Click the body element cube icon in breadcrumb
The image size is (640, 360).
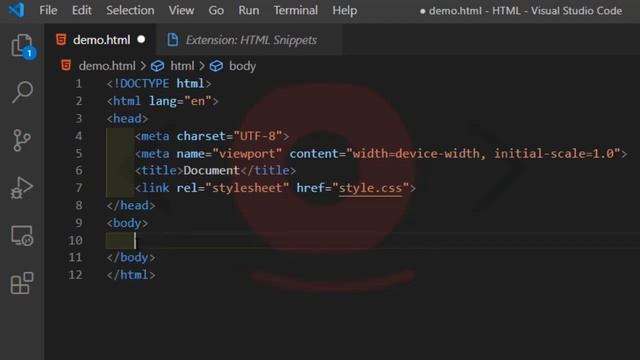pos(216,66)
